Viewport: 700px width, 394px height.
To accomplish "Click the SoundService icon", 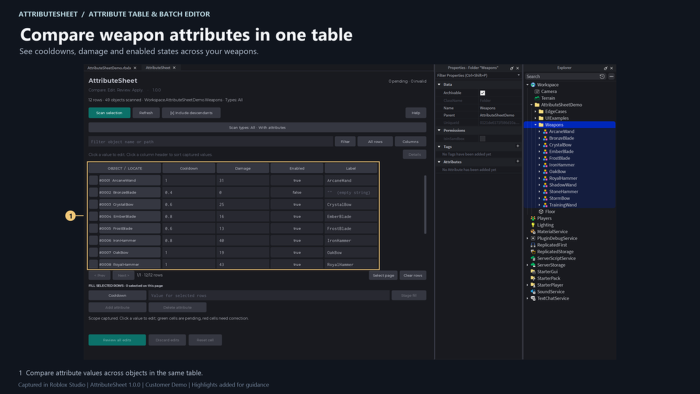I will [533, 291].
